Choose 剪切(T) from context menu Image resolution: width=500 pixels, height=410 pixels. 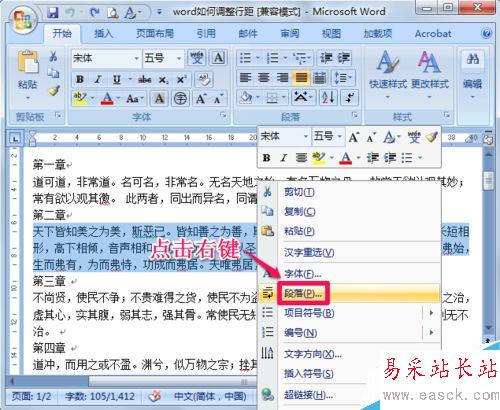click(x=349, y=192)
